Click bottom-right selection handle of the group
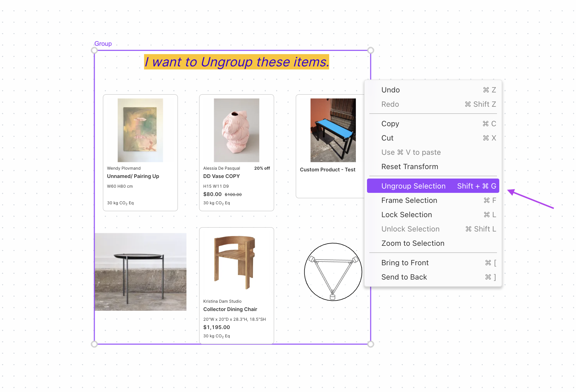The height and width of the screenshot is (392, 576). pos(371,344)
